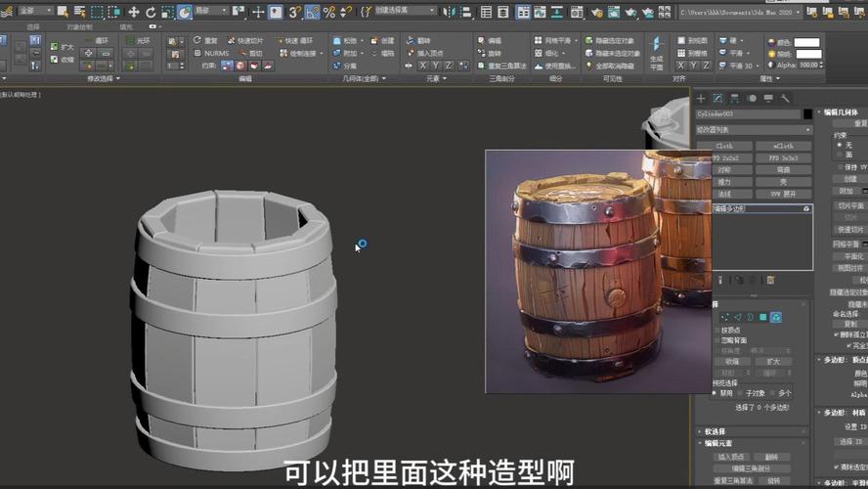The width and height of the screenshot is (868, 489).
Task: Select the Move tool in the main toolbar
Action: [133, 12]
